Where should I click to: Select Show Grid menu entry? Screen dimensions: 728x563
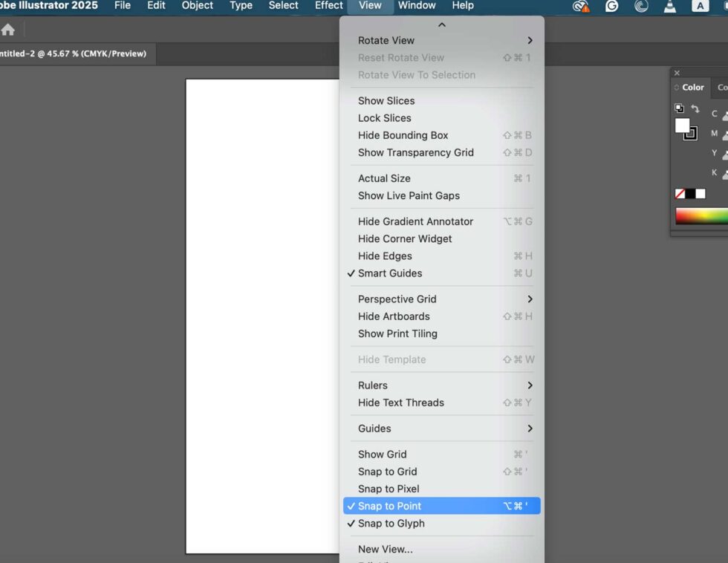tap(382, 454)
